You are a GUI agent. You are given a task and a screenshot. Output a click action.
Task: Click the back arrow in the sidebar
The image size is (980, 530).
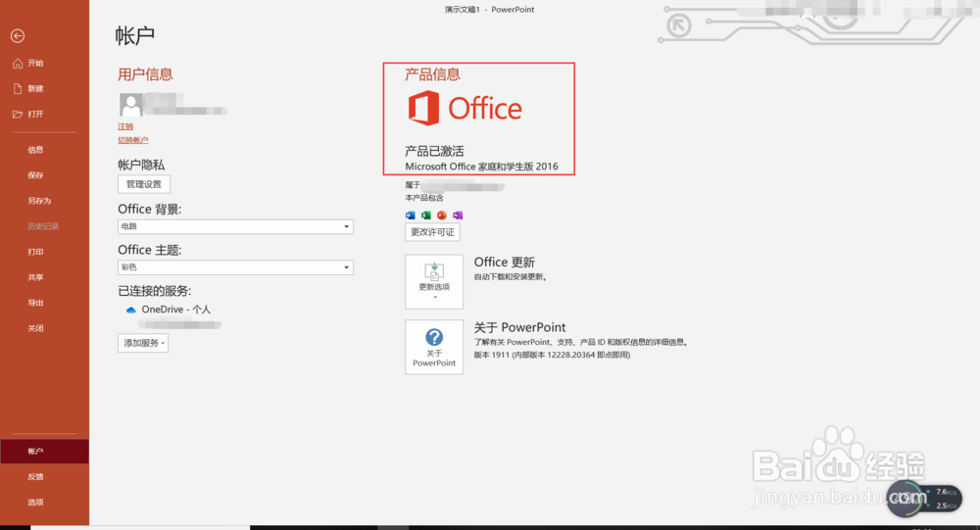tap(18, 36)
